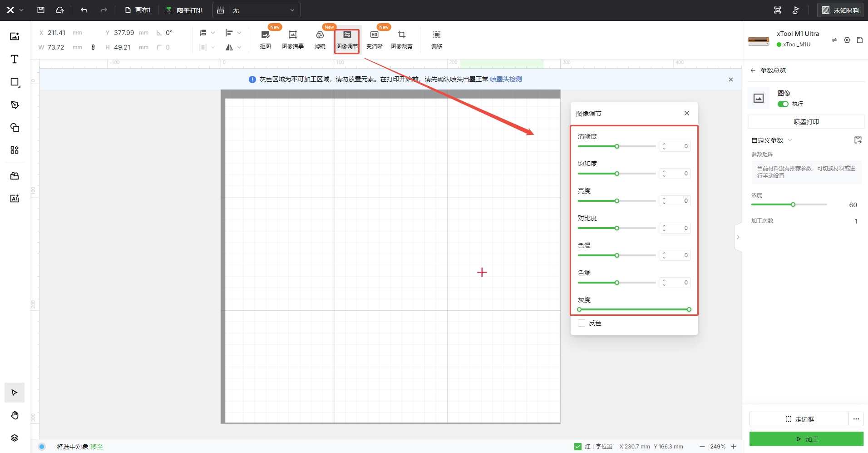Select the 未知材料 material button
This screenshot has width=868, height=453.
pos(840,10)
